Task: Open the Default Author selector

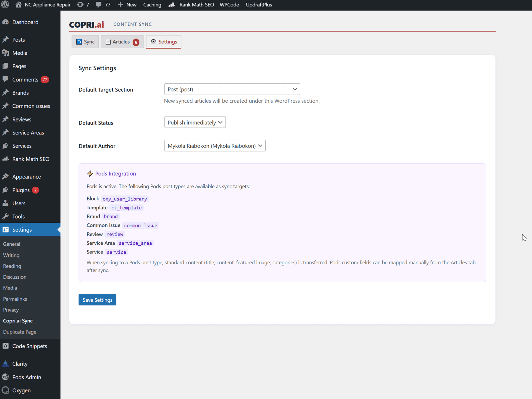Action: click(215, 146)
